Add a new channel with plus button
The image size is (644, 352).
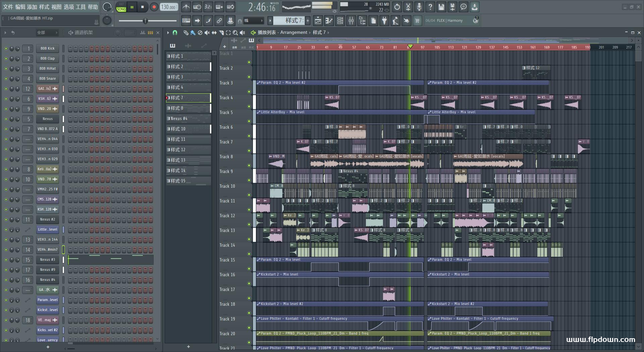coord(48,347)
